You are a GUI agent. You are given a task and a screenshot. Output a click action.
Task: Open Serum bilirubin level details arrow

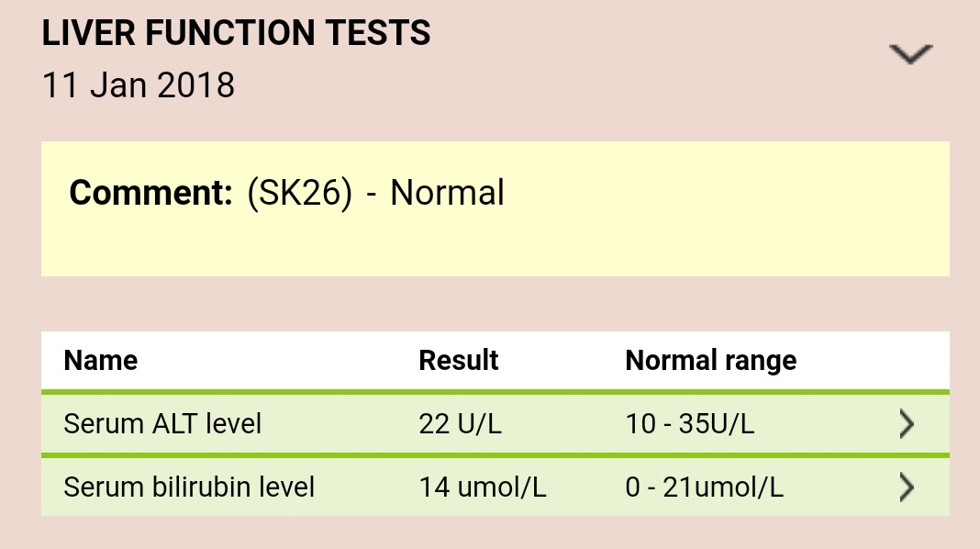pos(907,487)
